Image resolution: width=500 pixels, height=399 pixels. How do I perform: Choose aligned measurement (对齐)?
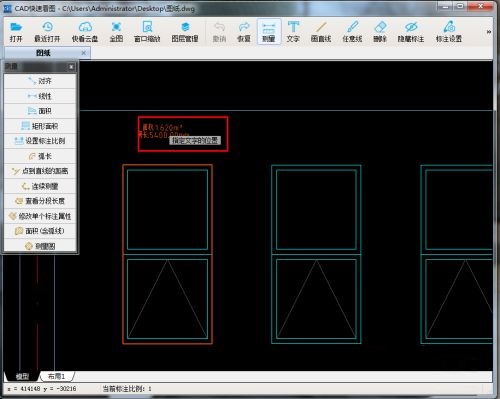40,81
